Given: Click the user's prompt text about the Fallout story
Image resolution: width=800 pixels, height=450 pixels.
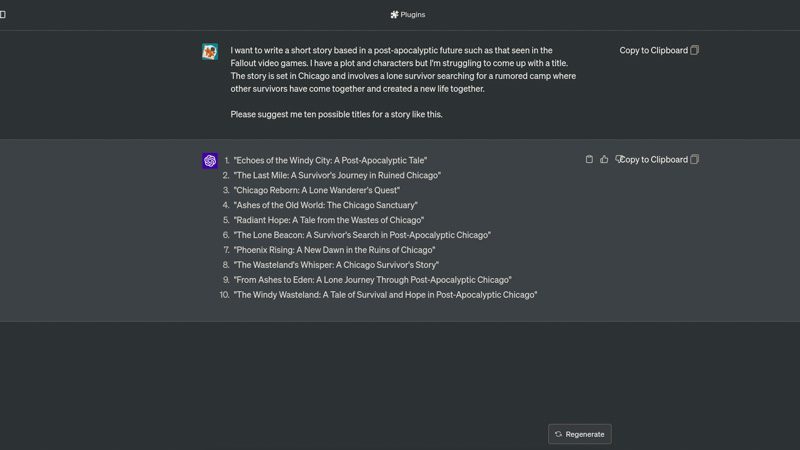Looking at the screenshot, I should pyautogui.click(x=403, y=69).
